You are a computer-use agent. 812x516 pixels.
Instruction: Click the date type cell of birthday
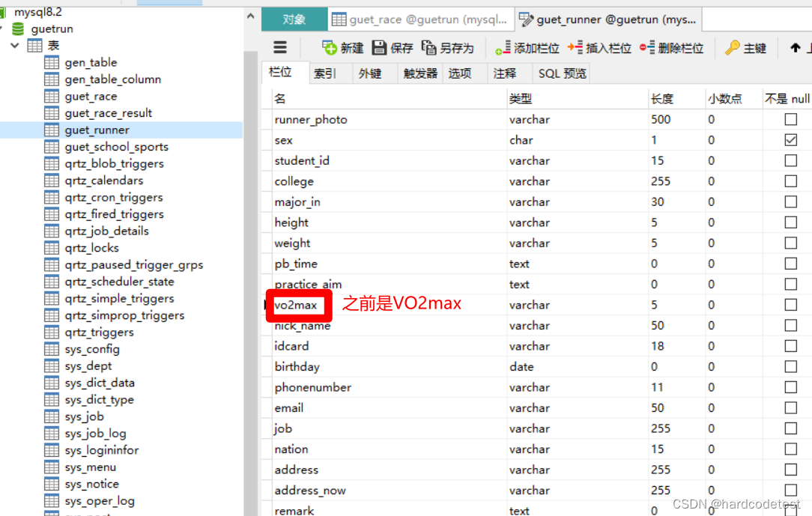(x=578, y=367)
